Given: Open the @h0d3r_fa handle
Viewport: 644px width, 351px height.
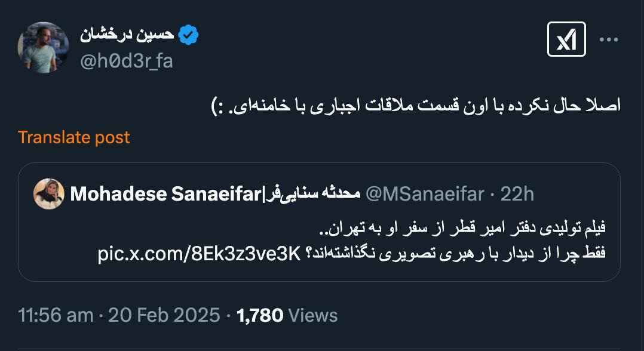Looking at the screenshot, I should (x=127, y=61).
